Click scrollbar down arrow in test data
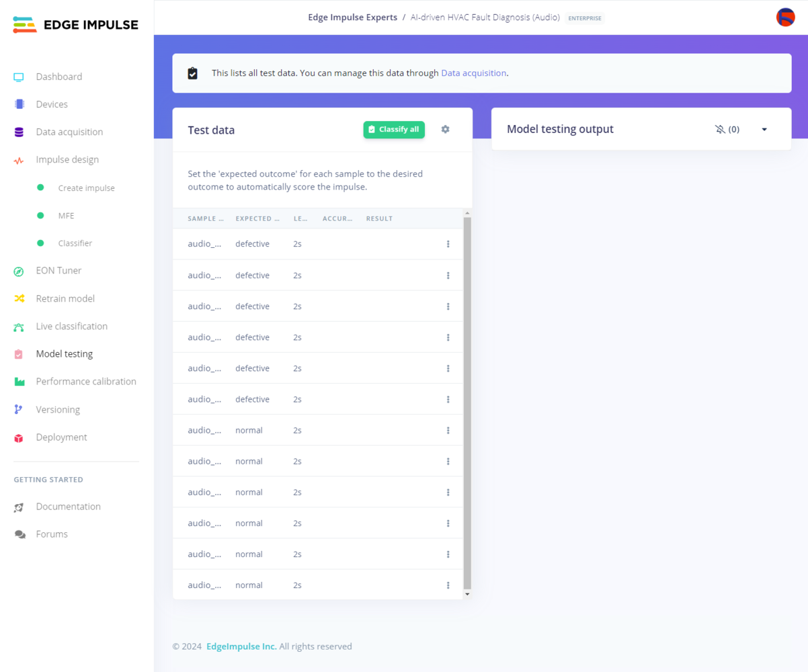This screenshot has height=672, width=808. pyautogui.click(x=467, y=594)
